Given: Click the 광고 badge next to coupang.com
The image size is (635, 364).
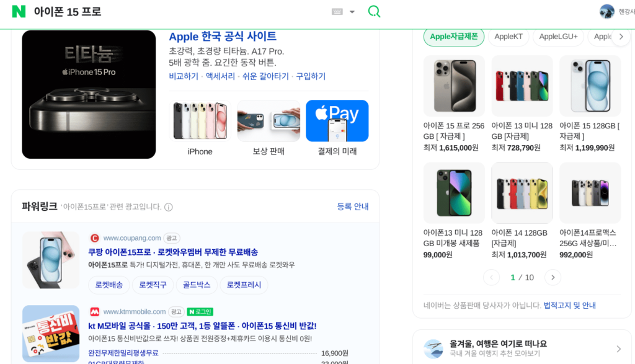Looking at the screenshot, I should pyautogui.click(x=172, y=238).
